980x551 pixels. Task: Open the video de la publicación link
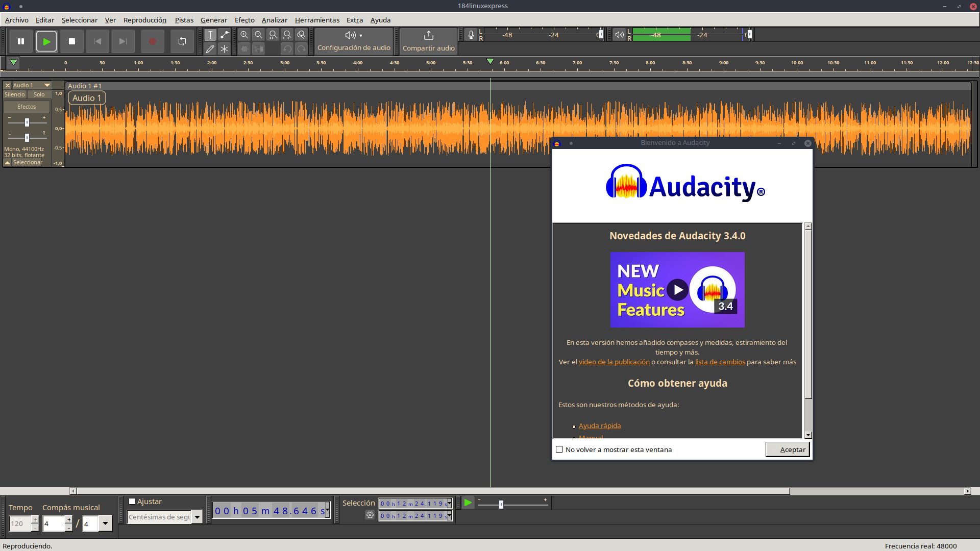[x=614, y=362]
